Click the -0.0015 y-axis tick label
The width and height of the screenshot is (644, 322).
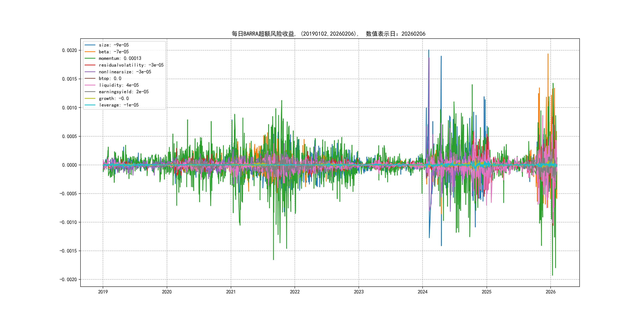68,251
